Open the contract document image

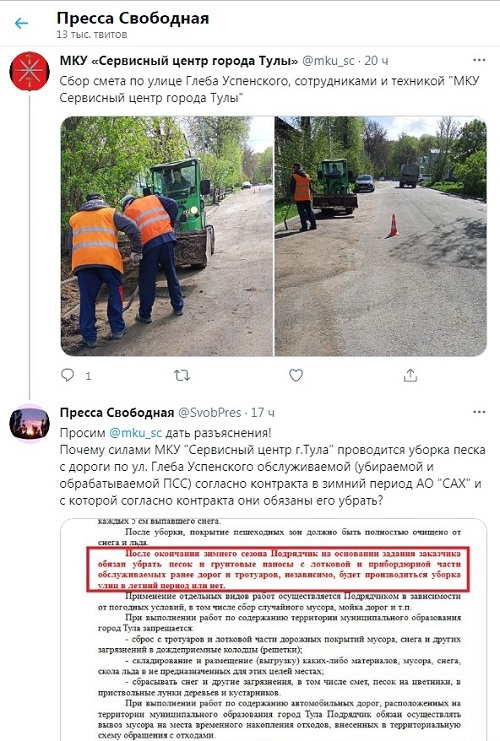[274, 629]
